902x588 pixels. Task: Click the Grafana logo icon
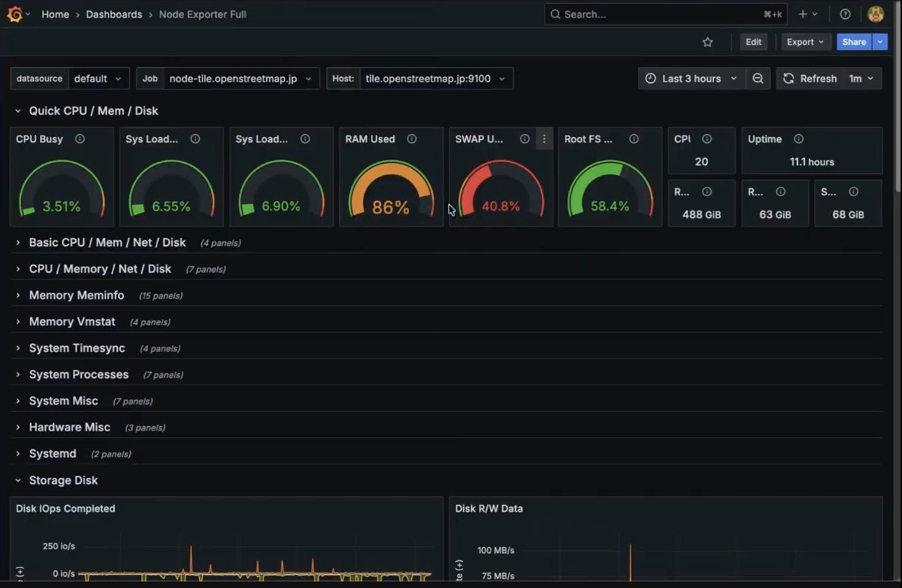(15, 14)
